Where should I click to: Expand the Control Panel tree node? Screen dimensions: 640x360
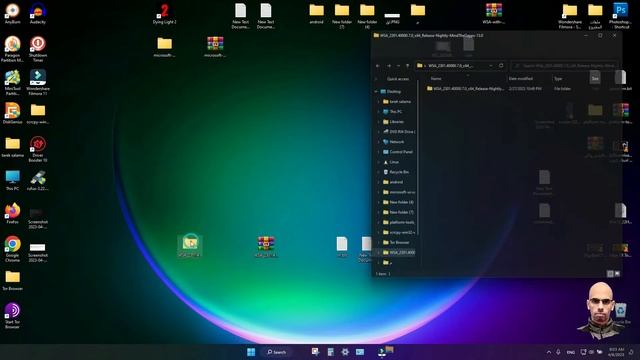click(x=379, y=152)
